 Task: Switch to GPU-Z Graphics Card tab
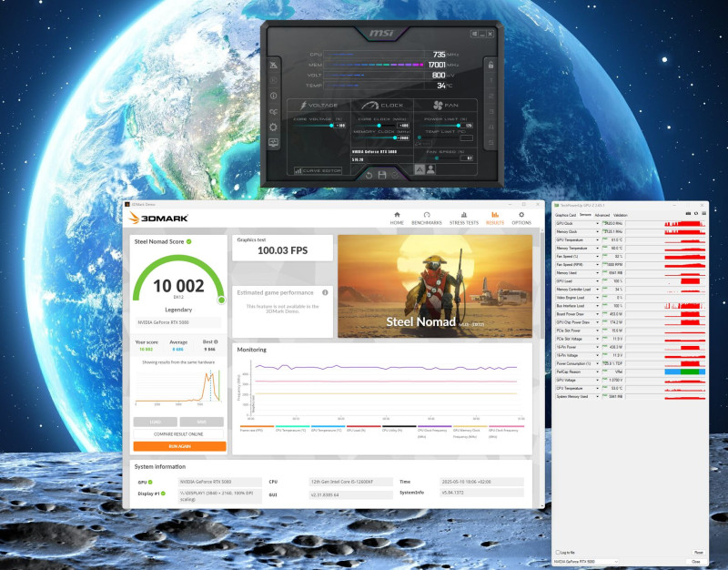(x=565, y=215)
